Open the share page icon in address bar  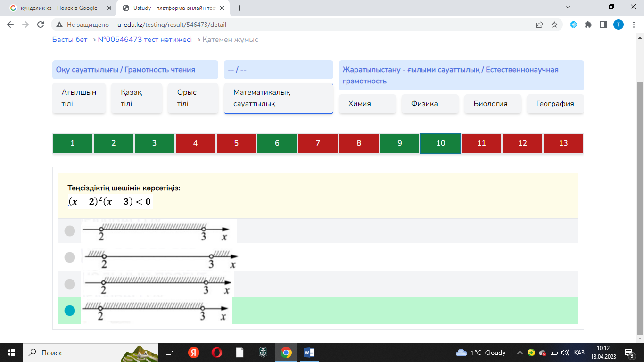click(x=539, y=25)
